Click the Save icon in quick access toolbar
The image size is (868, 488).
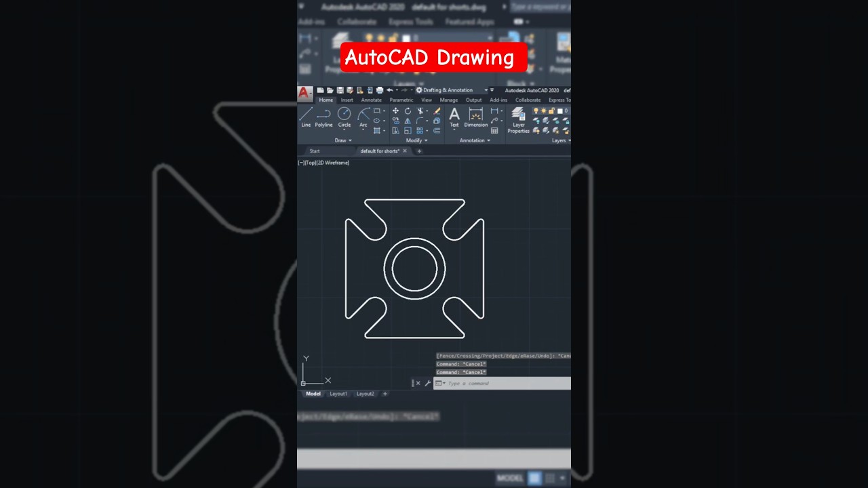pos(340,90)
